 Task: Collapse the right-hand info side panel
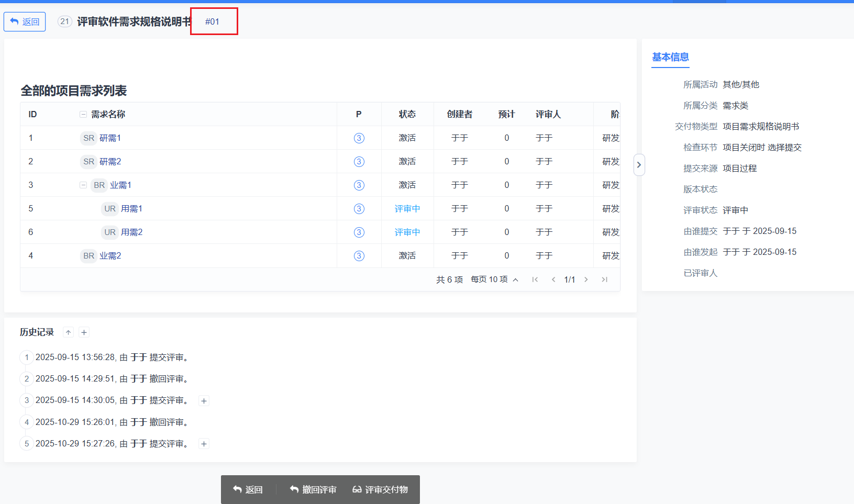tap(639, 165)
